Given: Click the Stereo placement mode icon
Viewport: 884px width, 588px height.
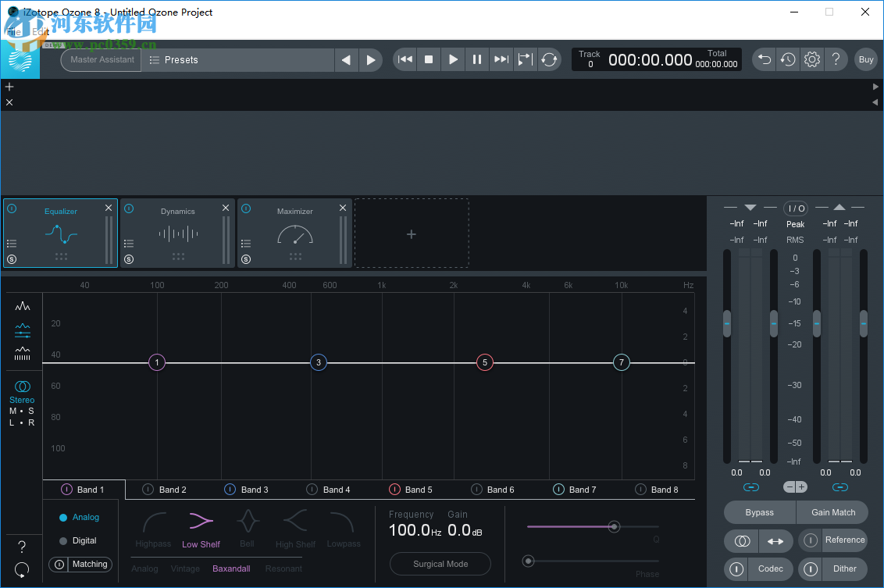Looking at the screenshot, I should click(22, 387).
